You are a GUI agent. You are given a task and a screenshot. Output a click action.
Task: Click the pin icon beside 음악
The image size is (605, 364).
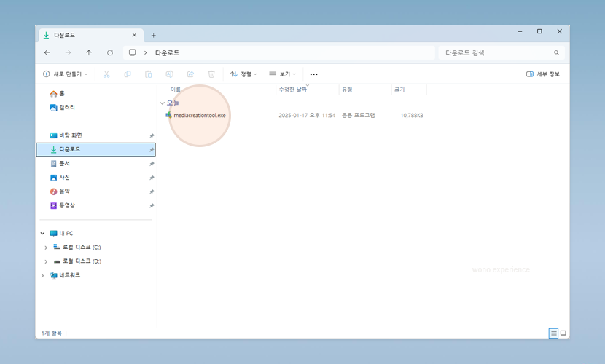tap(152, 191)
